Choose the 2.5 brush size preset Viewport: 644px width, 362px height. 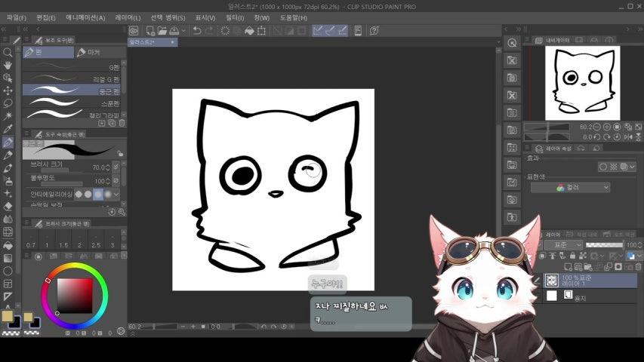96,245
